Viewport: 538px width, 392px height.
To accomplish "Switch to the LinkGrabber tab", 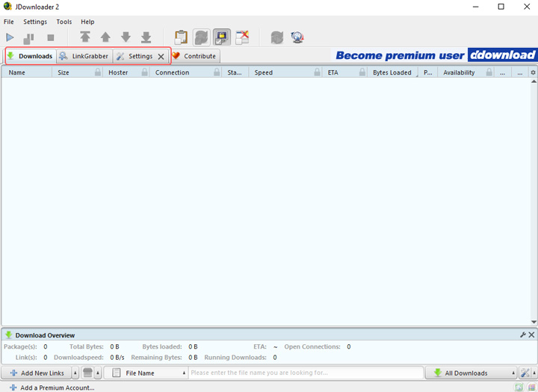I will [84, 56].
